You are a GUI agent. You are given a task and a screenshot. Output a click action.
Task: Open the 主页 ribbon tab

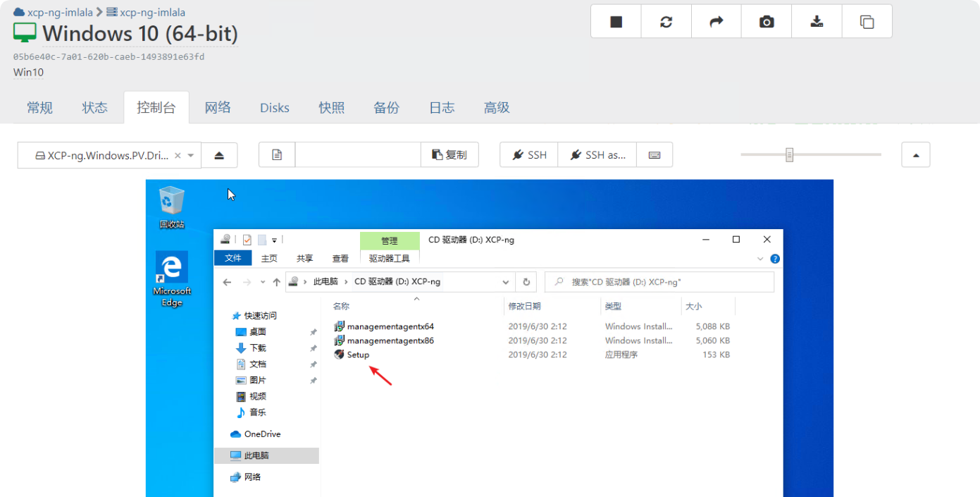coord(269,259)
